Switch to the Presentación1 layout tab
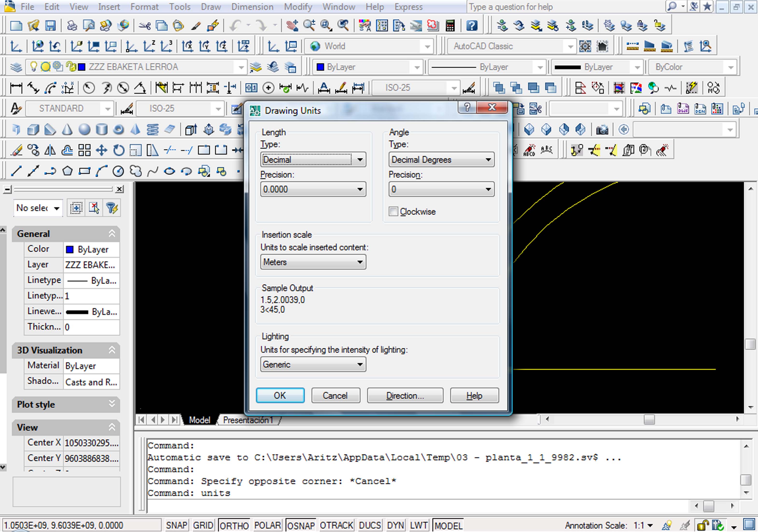758x532 pixels. point(248,420)
